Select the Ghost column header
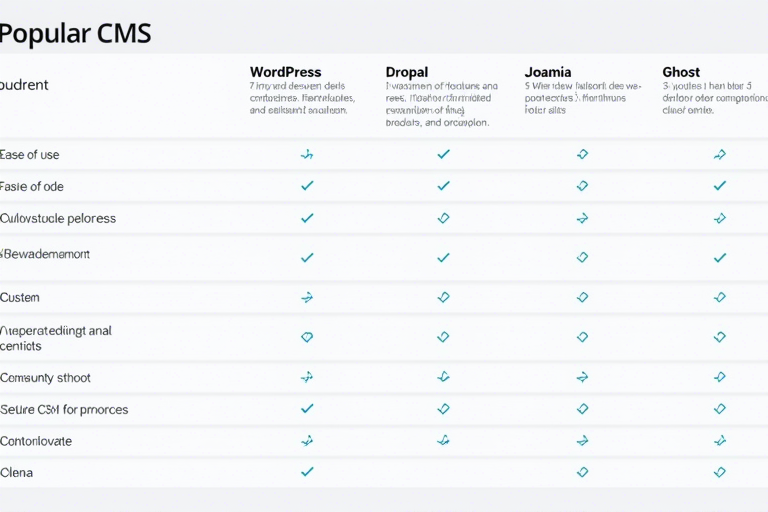768x512 pixels. point(681,72)
